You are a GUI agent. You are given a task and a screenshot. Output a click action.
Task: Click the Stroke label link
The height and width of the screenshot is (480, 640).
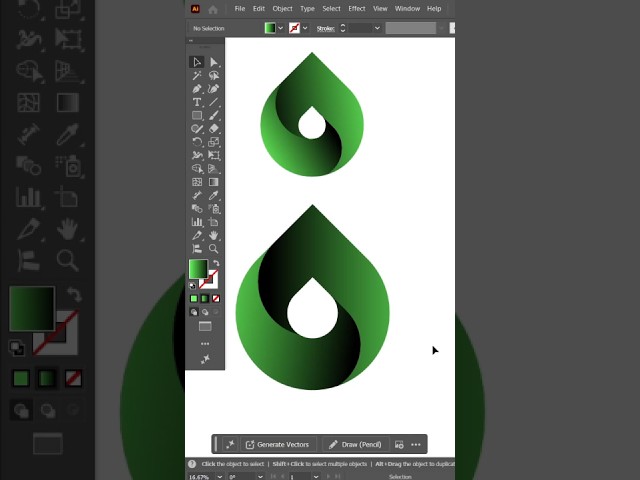point(325,29)
